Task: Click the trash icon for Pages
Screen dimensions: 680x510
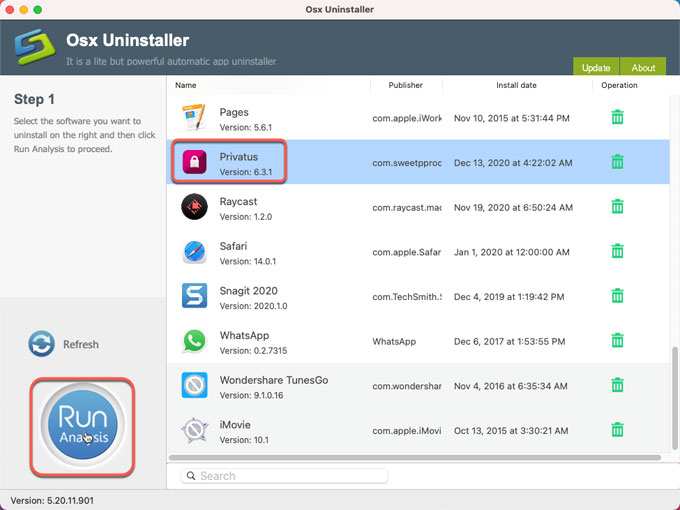Action: [617, 117]
